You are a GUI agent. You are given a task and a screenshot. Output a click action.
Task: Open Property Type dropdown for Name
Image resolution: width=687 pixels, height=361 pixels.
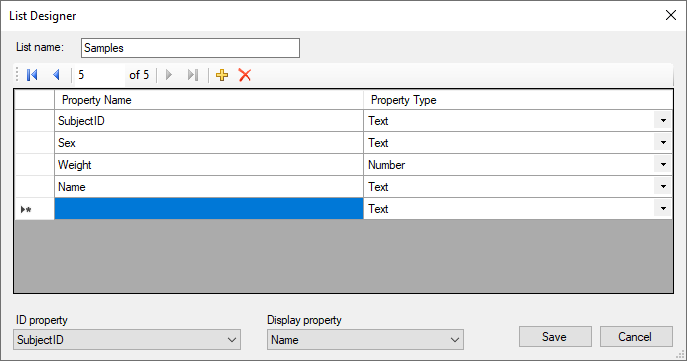(x=663, y=187)
